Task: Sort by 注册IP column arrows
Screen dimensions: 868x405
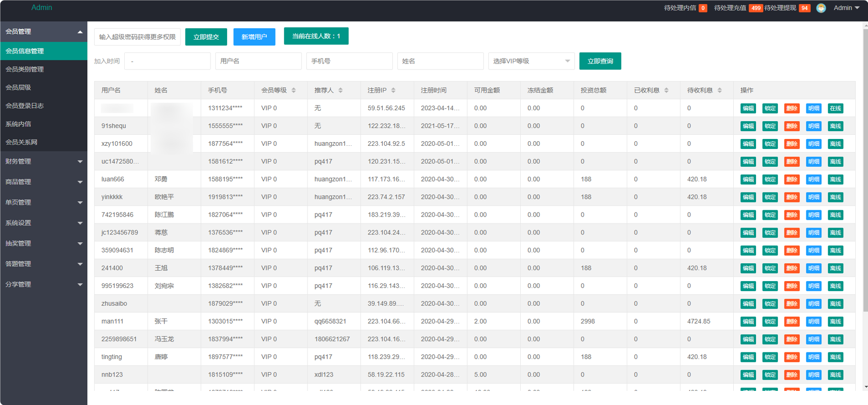Action: pyautogui.click(x=393, y=91)
